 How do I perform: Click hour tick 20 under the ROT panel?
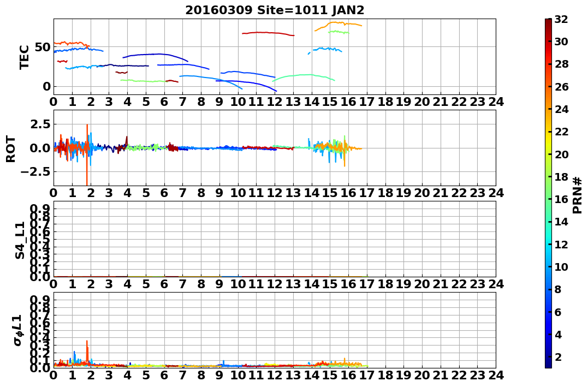pyautogui.click(x=422, y=193)
